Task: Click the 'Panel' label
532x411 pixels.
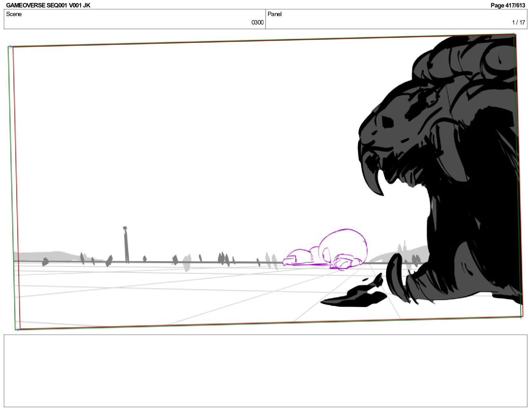Action: (x=274, y=14)
